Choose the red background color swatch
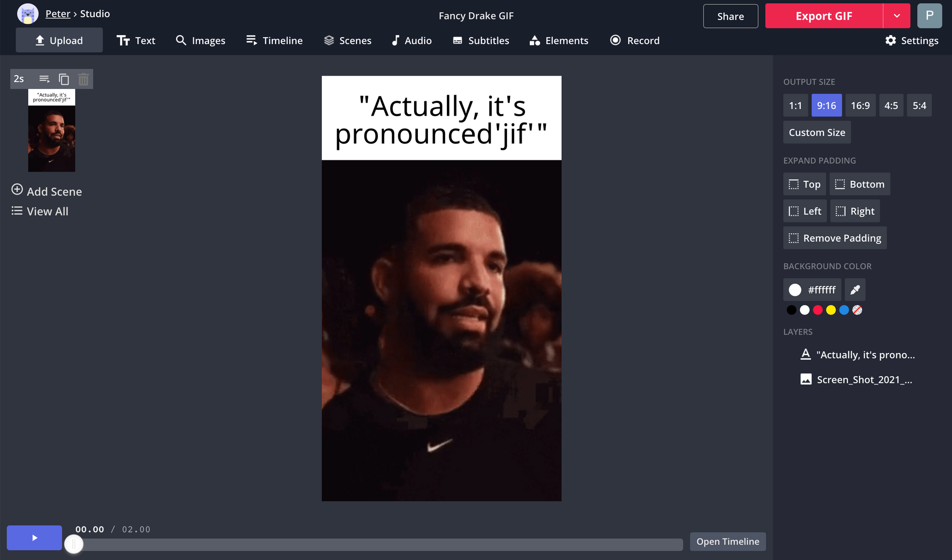 (x=818, y=310)
